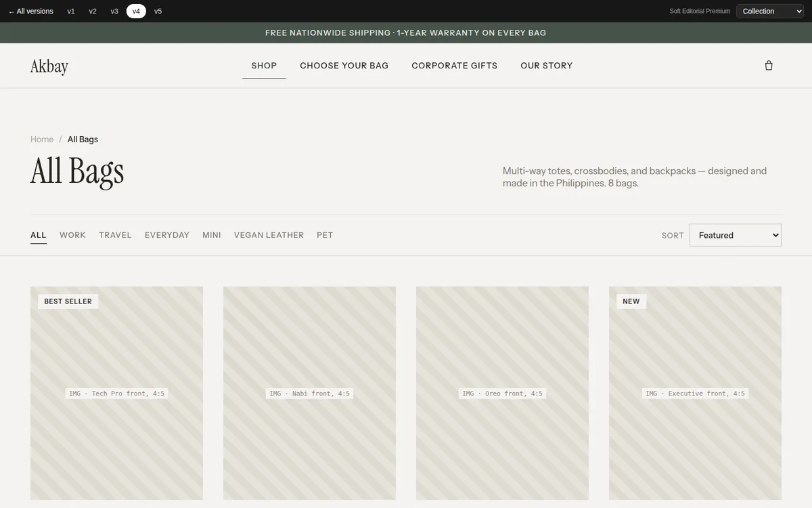Click the All Bags breadcrumb
This screenshot has width=812, height=508.
[x=83, y=140]
